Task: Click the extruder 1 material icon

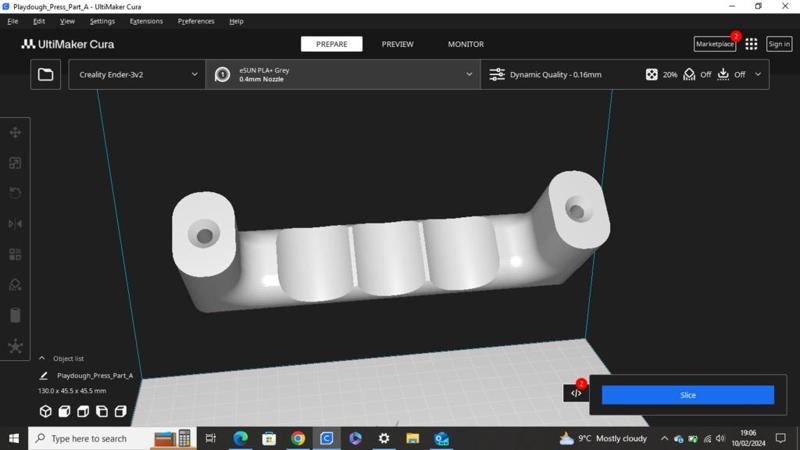Action: pyautogui.click(x=222, y=74)
